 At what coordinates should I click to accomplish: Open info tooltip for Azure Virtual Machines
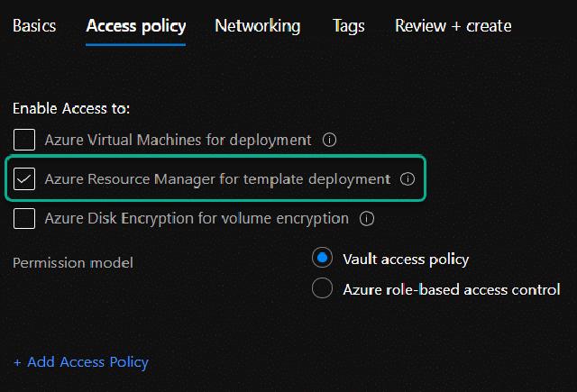(x=329, y=140)
